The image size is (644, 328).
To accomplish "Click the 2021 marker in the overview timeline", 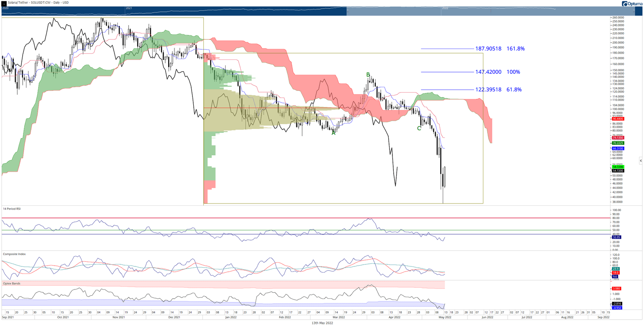I will coord(129,8).
